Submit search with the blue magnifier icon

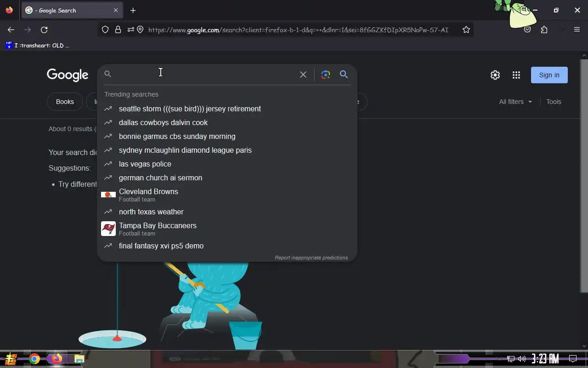tap(344, 75)
